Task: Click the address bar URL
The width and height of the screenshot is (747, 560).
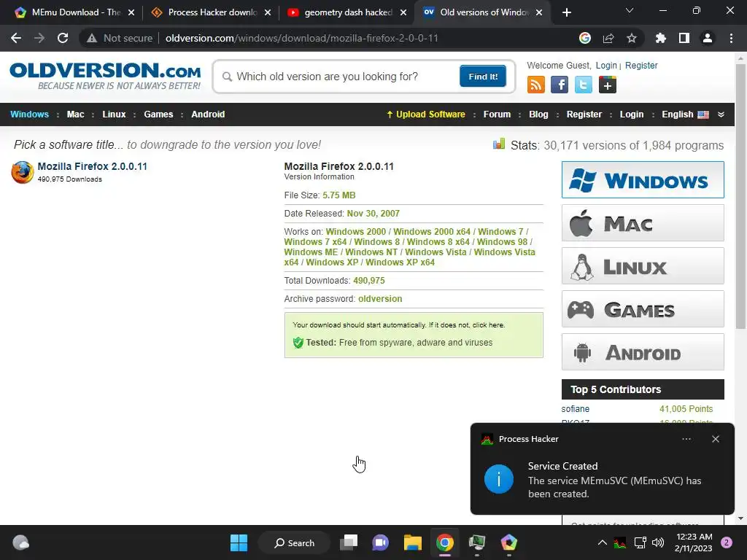Action: 301,38
